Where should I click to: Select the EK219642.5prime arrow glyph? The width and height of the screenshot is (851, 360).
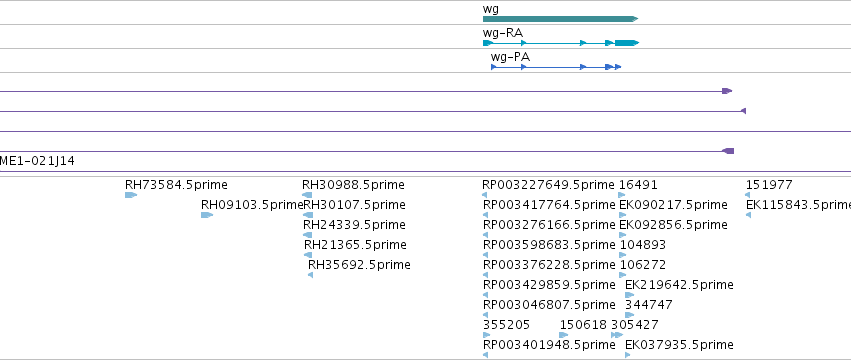[x=630, y=295]
